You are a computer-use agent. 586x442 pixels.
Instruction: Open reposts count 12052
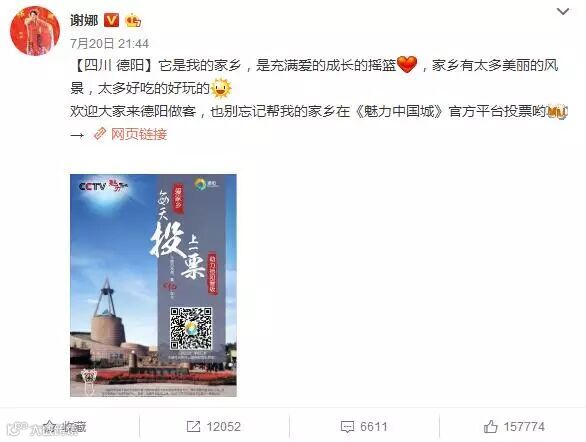coord(223,427)
